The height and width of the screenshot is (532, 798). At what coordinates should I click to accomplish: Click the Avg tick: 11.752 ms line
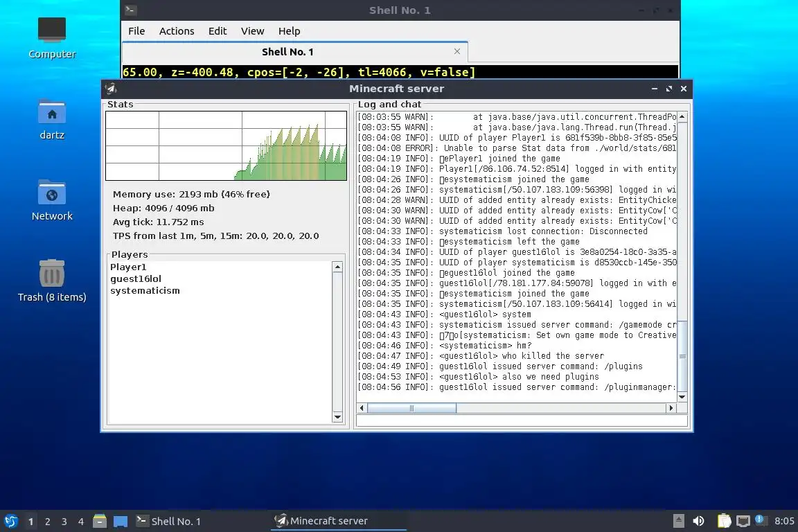pos(158,222)
